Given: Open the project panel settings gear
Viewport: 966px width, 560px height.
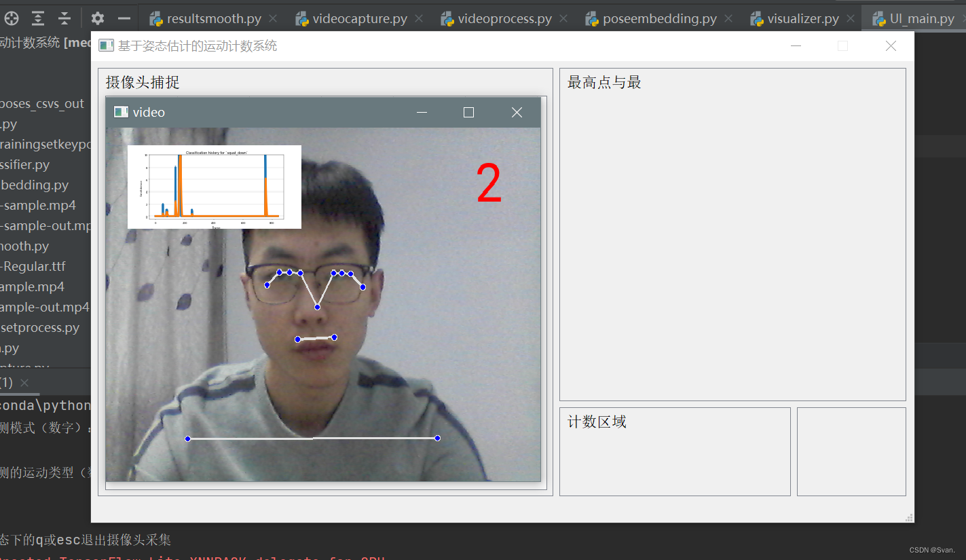Looking at the screenshot, I should coord(98,18).
